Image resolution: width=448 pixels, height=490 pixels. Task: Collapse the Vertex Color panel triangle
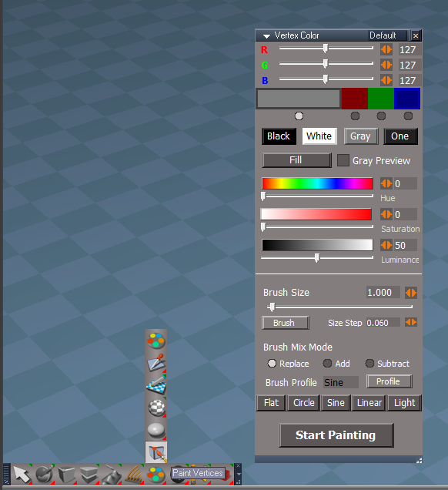[266, 36]
